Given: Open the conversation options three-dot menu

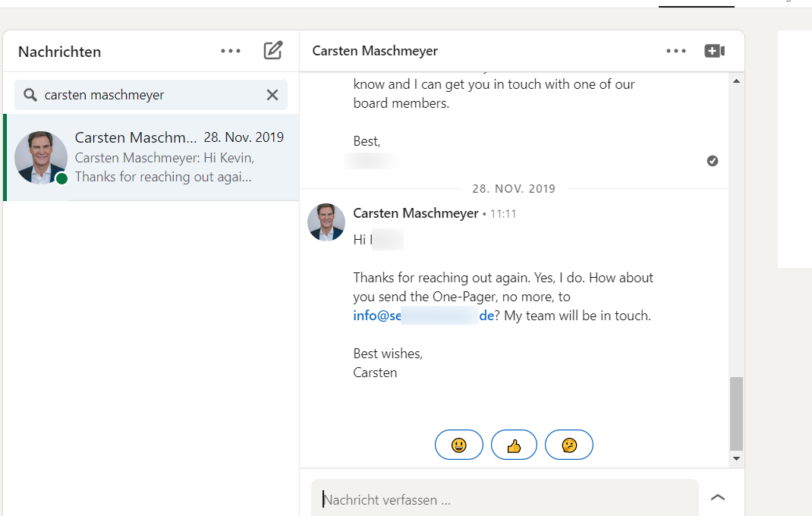Looking at the screenshot, I should tap(675, 50).
